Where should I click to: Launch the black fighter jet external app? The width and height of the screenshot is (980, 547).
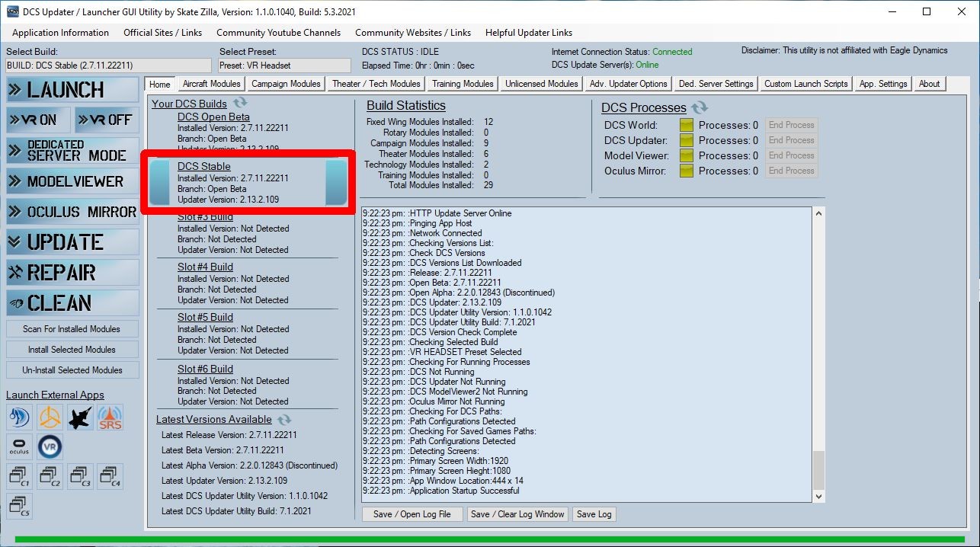pos(80,417)
